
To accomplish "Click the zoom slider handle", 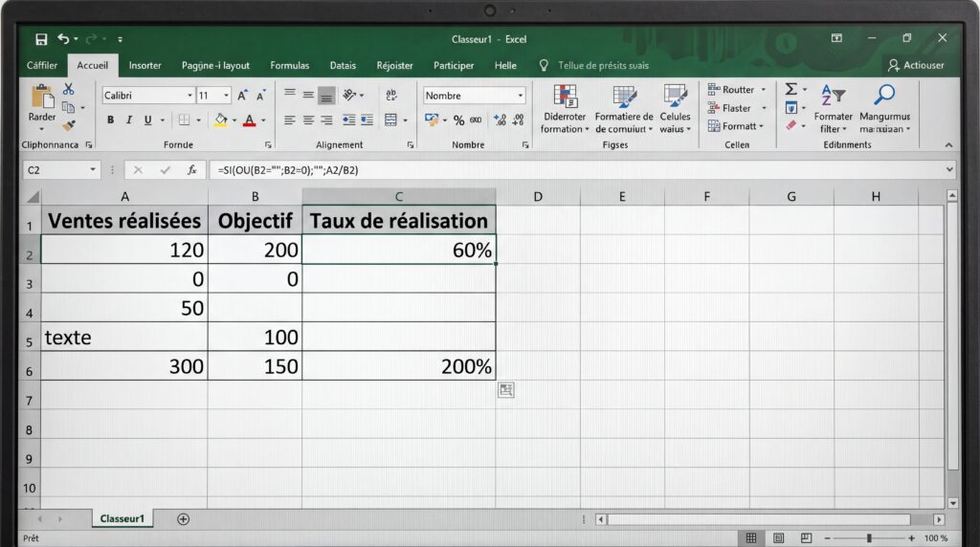I will click(x=869, y=537).
